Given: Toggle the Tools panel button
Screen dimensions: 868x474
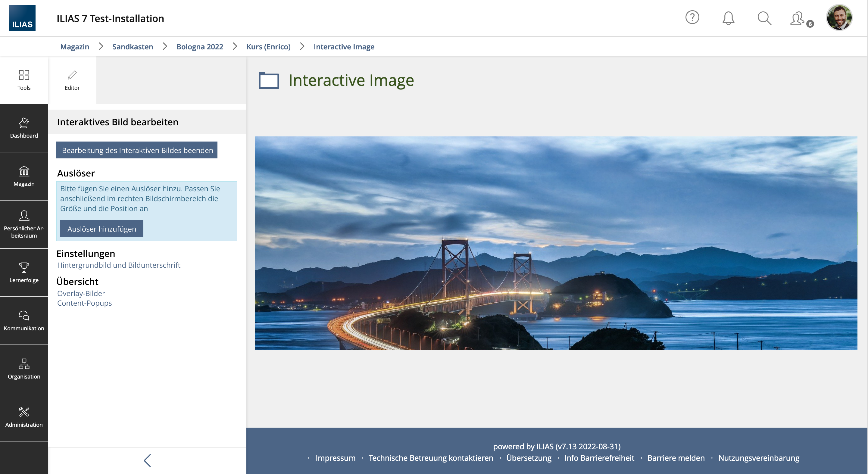Looking at the screenshot, I should [x=24, y=80].
